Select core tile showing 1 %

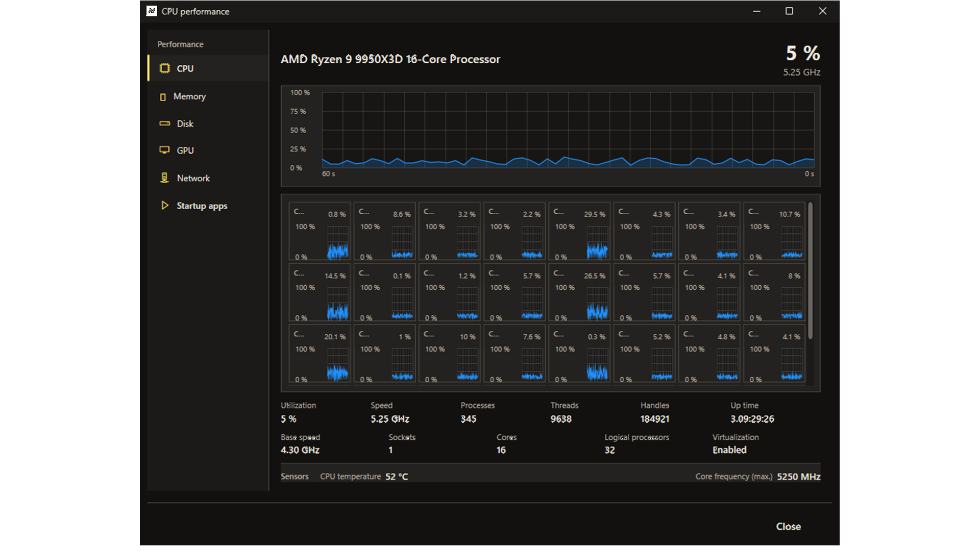[x=385, y=354]
